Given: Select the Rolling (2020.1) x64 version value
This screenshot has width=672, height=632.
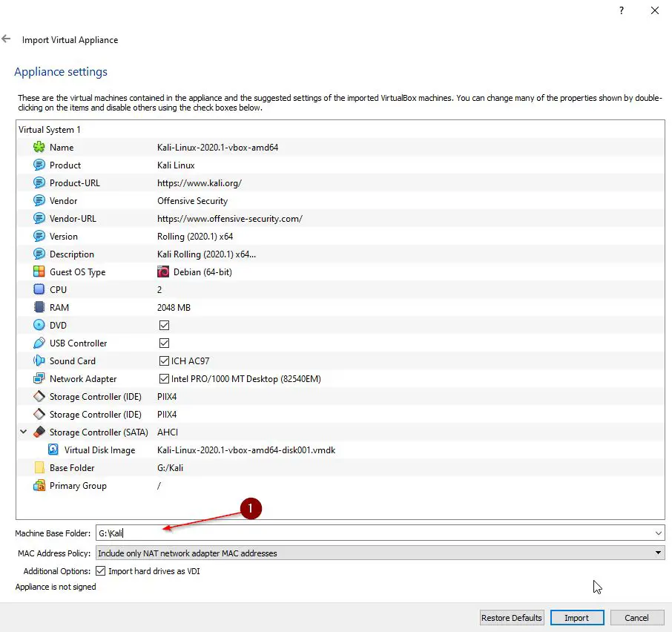Looking at the screenshot, I should (195, 237).
